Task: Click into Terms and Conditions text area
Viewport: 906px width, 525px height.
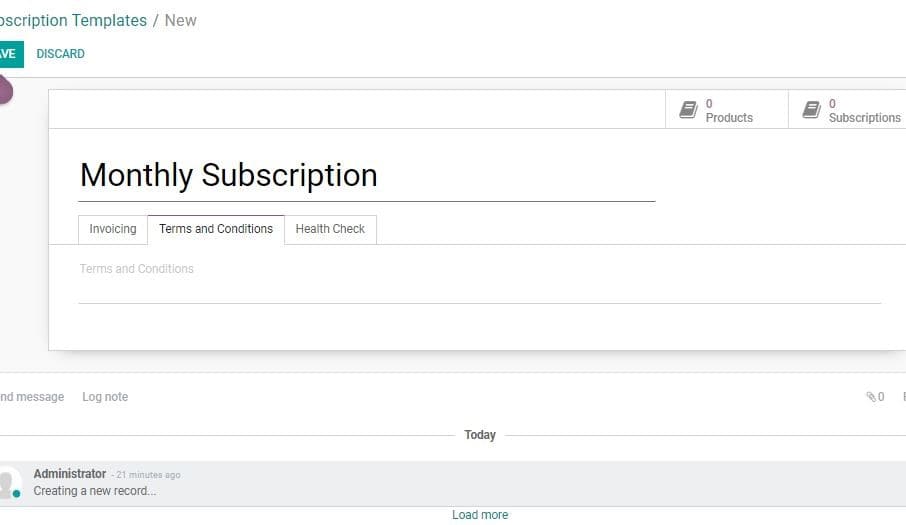Action: (480, 281)
